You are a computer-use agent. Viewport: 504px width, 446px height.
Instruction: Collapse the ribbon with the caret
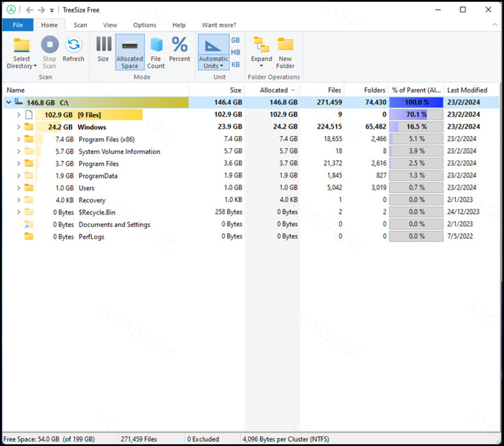[495, 25]
